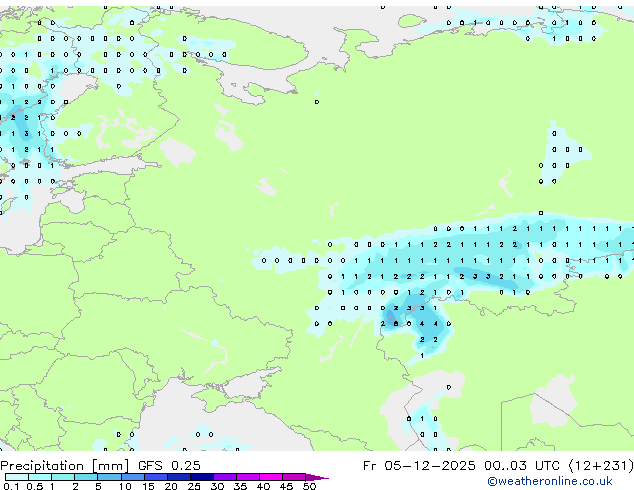Click the 'Fr 05-12-2025' date text
Viewport: 634px width, 490px height.
click(x=419, y=466)
